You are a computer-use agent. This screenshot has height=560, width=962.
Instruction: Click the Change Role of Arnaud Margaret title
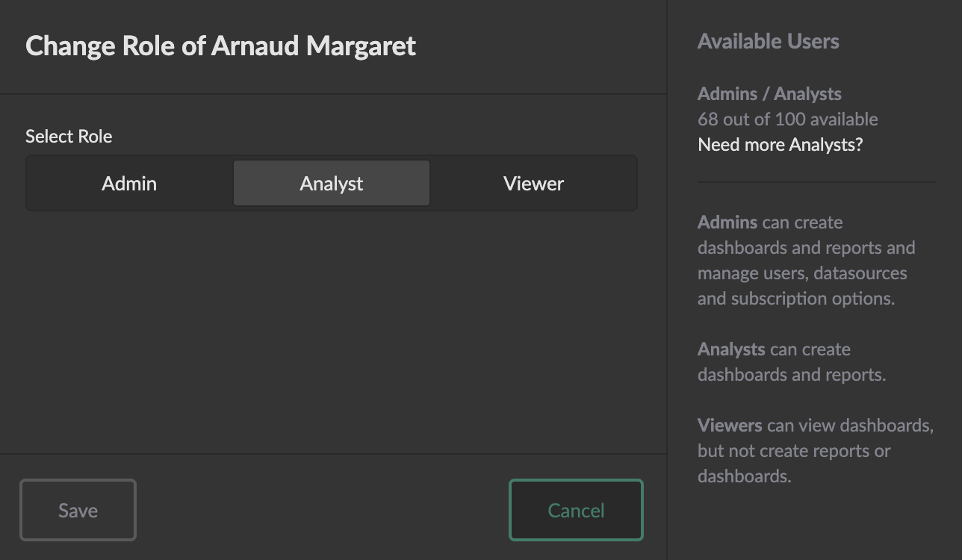tap(220, 46)
